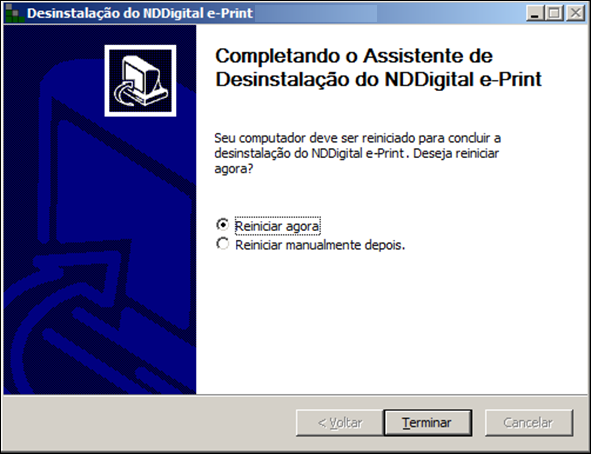Image resolution: width=591 pixels, height=454 pixels.
Task: Minimize the uninstaller window
Action: click(x=535, y=13)
